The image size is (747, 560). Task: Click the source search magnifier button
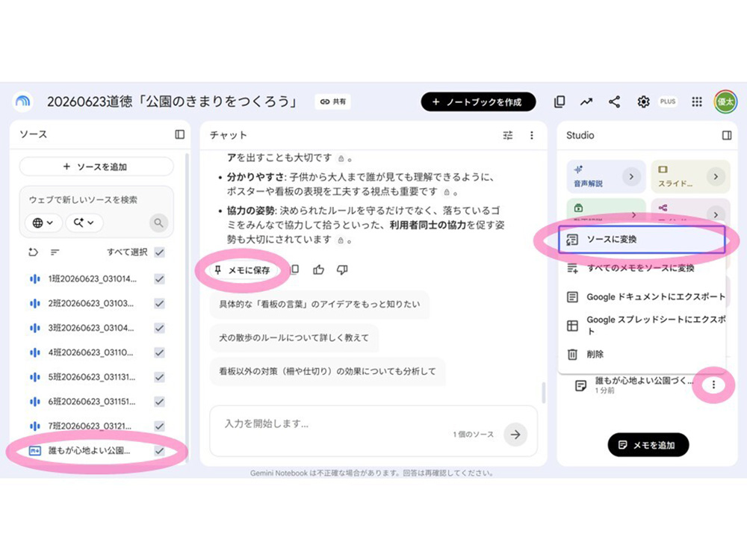(x=158, y=223)
